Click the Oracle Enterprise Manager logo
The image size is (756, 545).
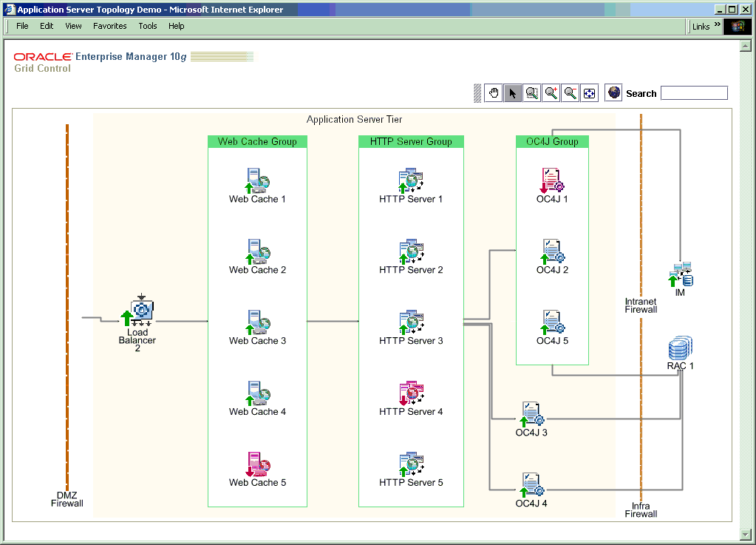100,56
